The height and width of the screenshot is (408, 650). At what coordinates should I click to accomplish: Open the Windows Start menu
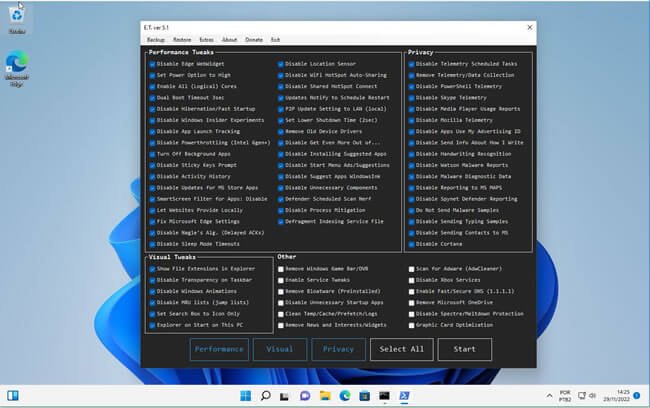tap(245, 396)
